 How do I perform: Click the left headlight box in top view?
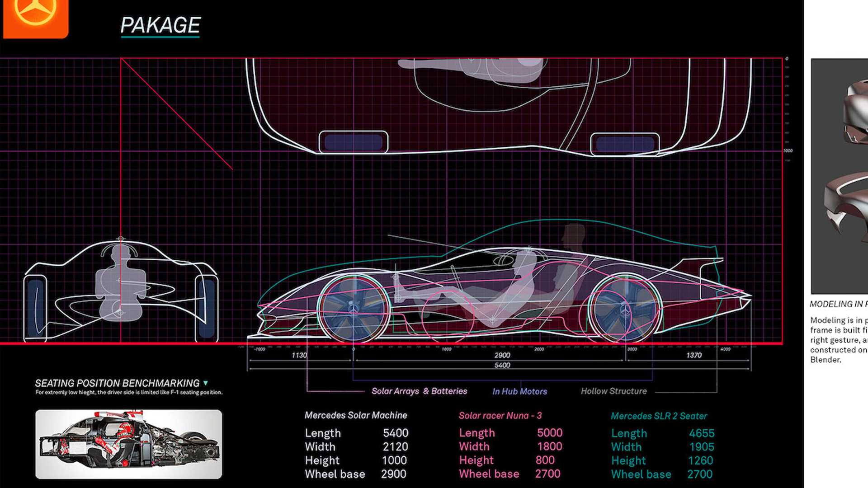(x=354, y=142)
